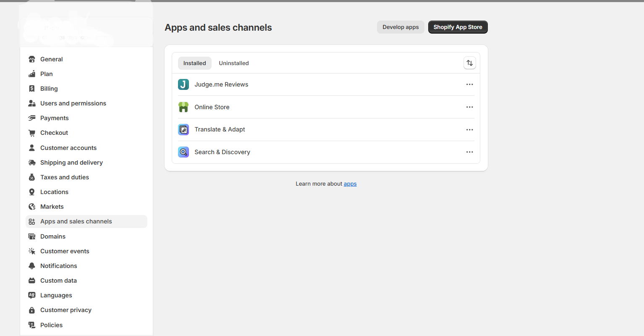This screenshot has width=644, height=336.
Task: Click the Develop apps button
Action: (x=401, y=27)
